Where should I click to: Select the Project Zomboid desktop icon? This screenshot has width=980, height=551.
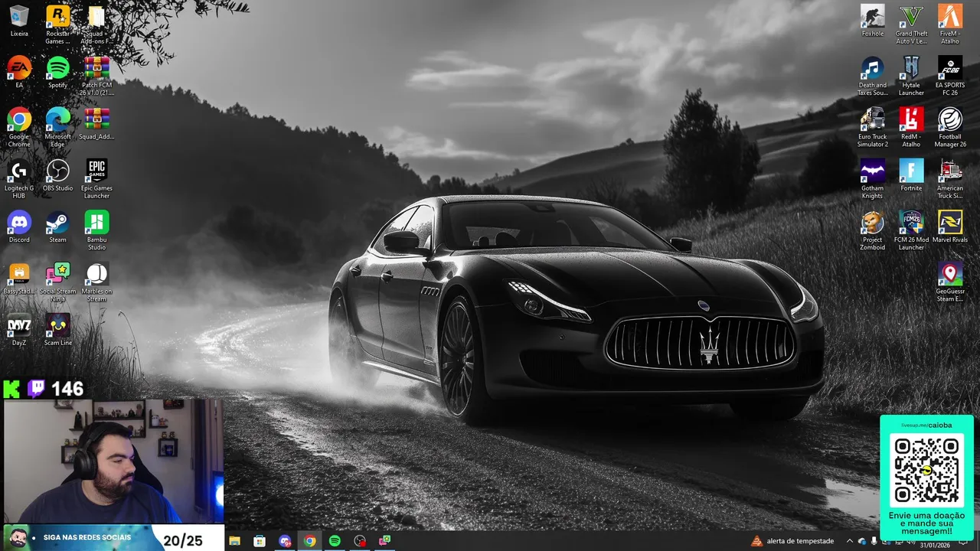(872, 230)
